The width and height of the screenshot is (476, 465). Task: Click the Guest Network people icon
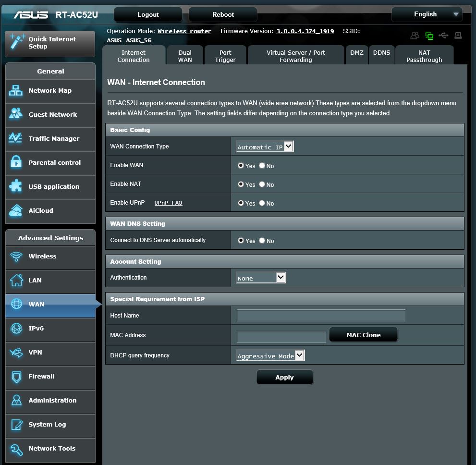pos(15,114)
